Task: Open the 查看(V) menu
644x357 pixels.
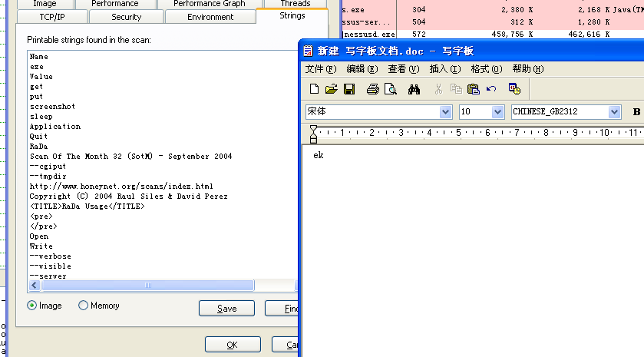Action: (x=404, y=69)
